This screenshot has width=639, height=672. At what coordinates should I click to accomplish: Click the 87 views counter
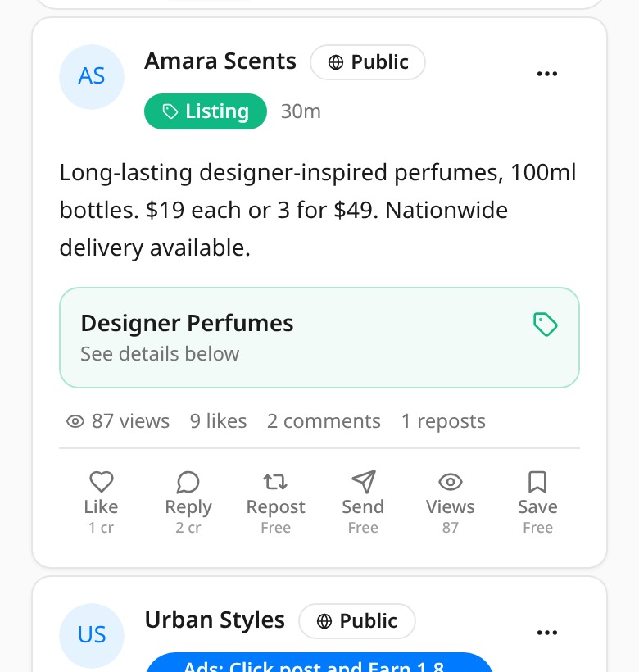[x=118, y=421]
